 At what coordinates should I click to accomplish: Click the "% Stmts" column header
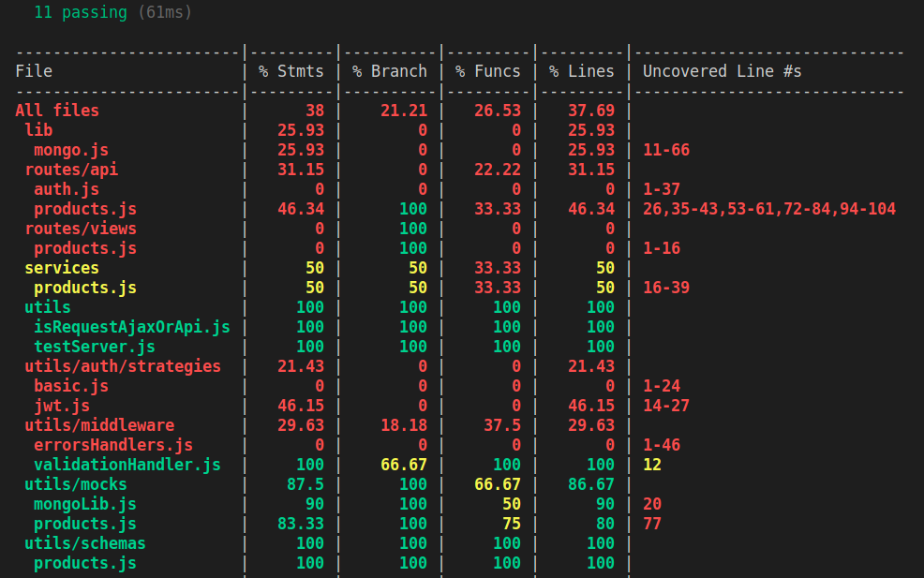[291, 71]
